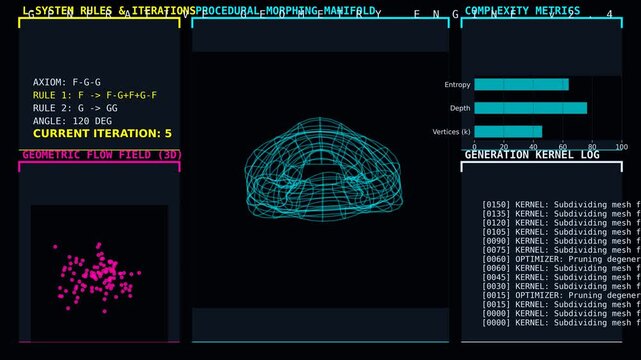641x360 pixels.
Task: Click the 20 tick on the metrics axis
Action: pyautogui.click(x=504, y=147)
